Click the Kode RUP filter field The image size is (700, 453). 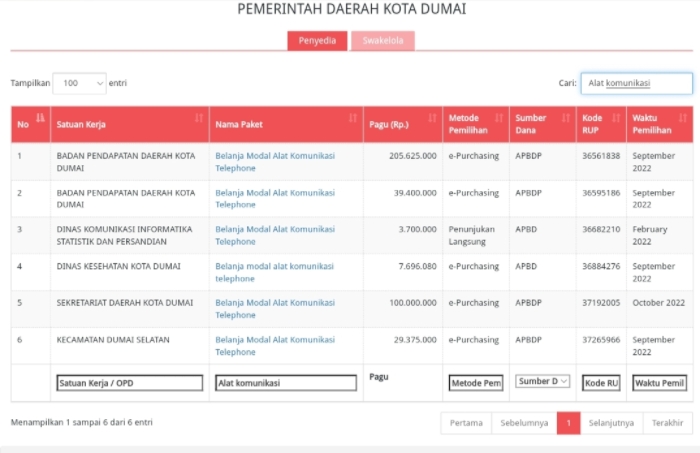[x=601, y=383]
